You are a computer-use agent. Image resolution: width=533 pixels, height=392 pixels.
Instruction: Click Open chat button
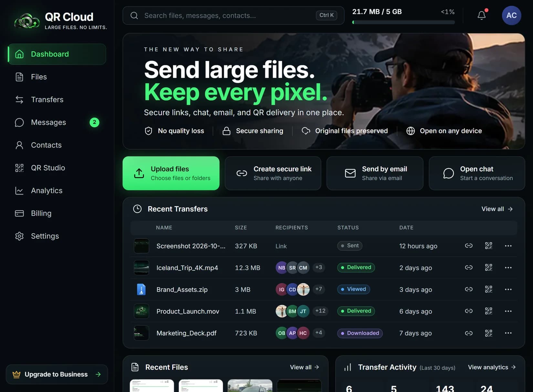477,173
